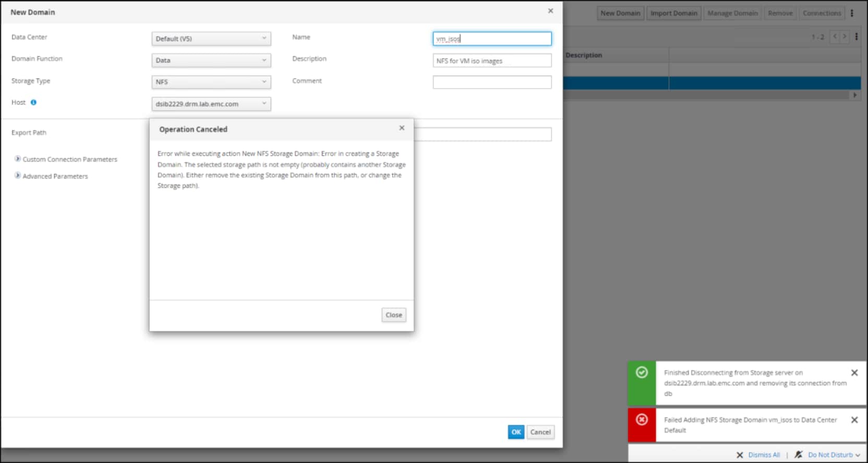868x463 pixels.
Task: Click the table horizontal scrollbar right arrow
Action: pos(855,95)
